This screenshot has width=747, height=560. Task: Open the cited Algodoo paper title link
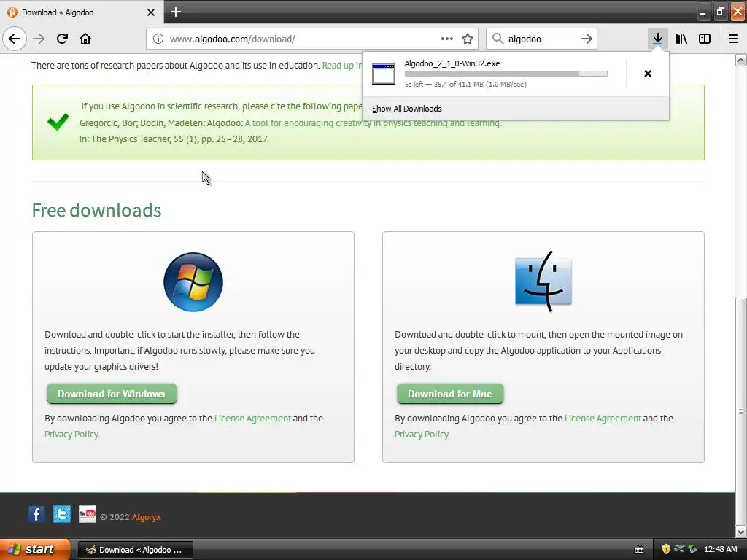point(373,122)
